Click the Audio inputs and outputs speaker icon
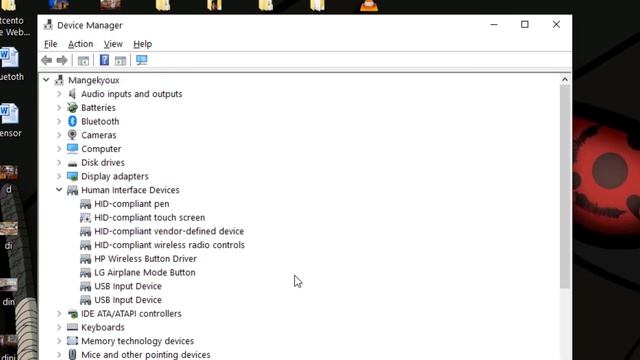 pyautogui.click(x=72, y=94)
